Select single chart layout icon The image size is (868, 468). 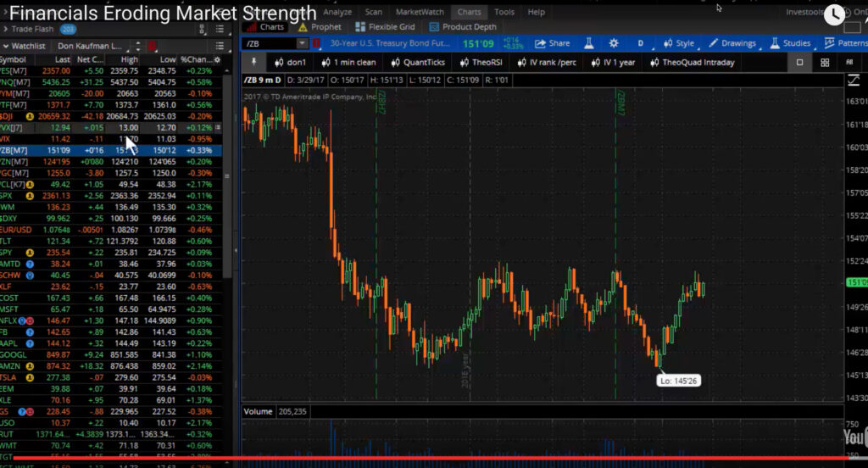(799, 62)
